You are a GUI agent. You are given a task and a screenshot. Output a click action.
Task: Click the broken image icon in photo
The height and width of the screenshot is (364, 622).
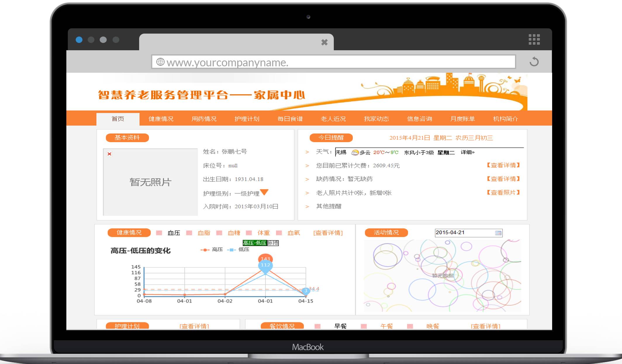click(109, 154)
